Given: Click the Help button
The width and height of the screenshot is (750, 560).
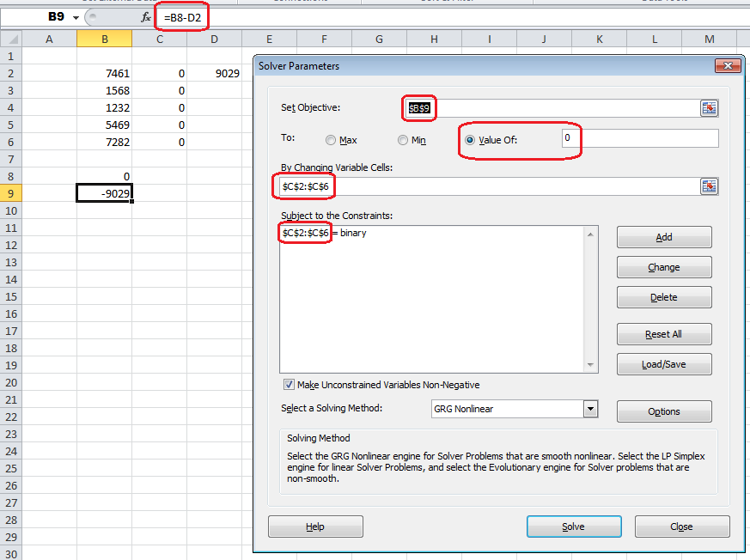Looking at the screenshot, I should pyautogui.click(x=315, y=527).
